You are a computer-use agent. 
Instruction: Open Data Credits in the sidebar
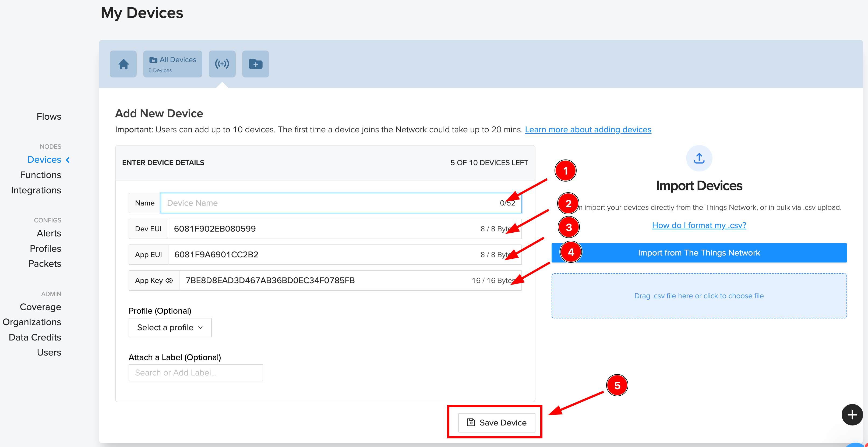(35, 337)
